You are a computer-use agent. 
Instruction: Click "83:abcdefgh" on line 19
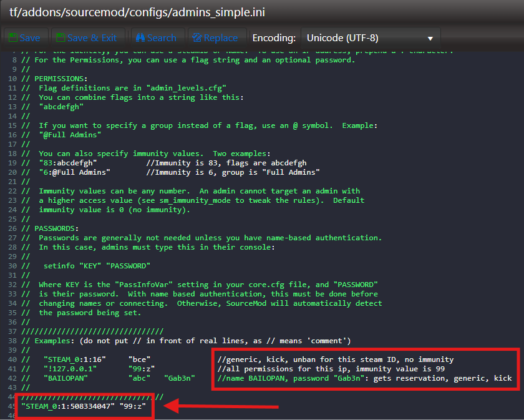tap(68, 163)
